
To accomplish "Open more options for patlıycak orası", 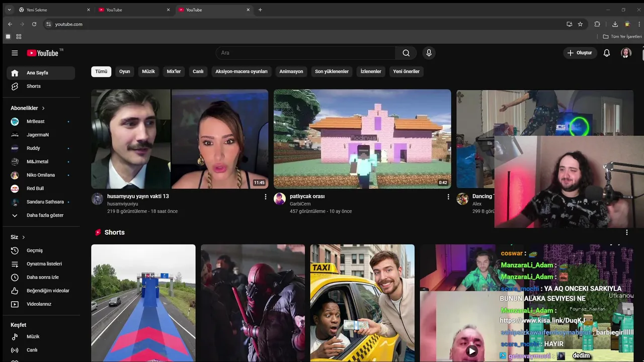I will click(448, 197).
